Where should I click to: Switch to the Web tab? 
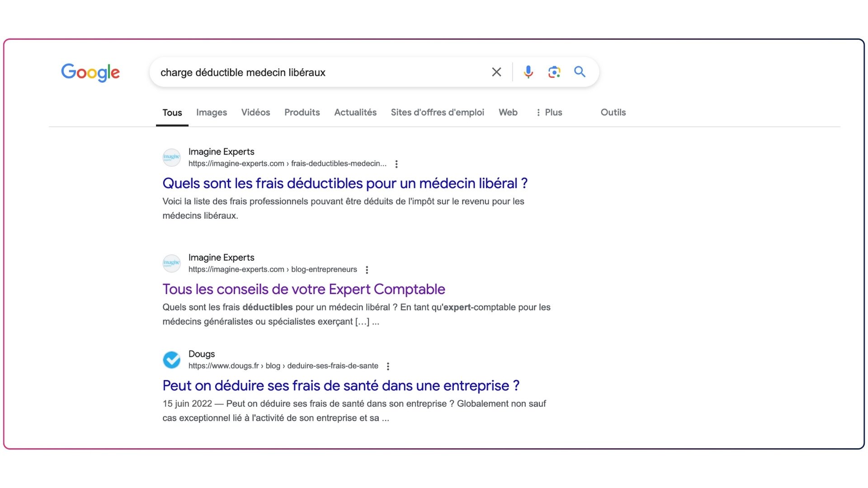(x=508, y=113)
